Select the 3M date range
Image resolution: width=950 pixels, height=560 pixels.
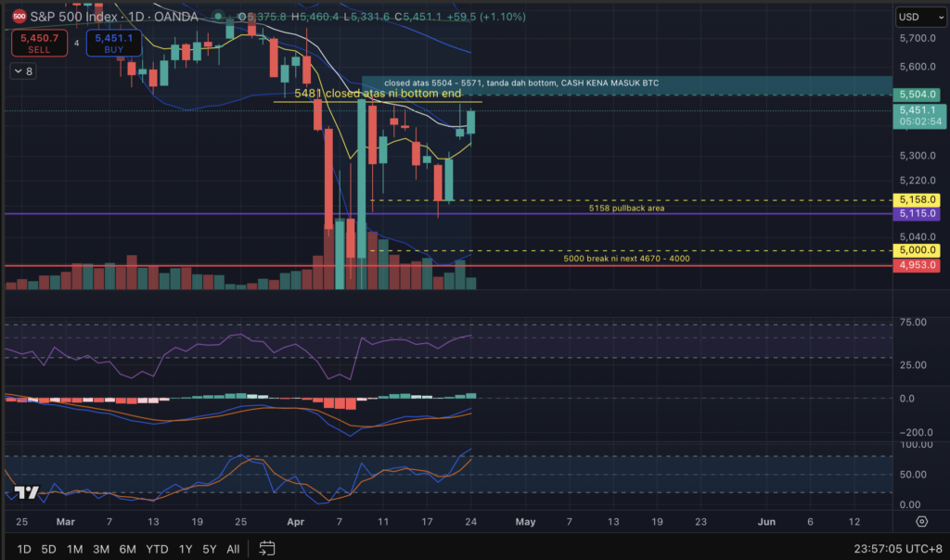click(100, 549)
